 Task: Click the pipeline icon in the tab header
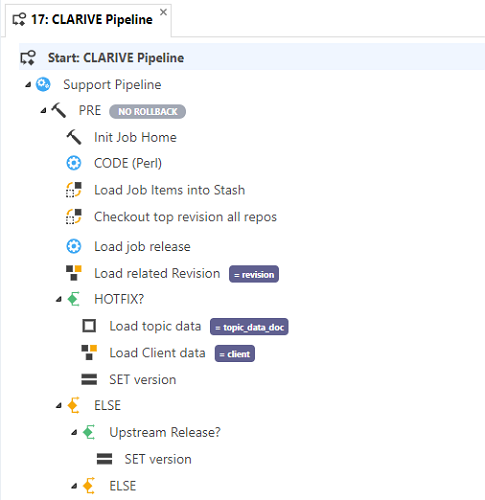[19, 20]
